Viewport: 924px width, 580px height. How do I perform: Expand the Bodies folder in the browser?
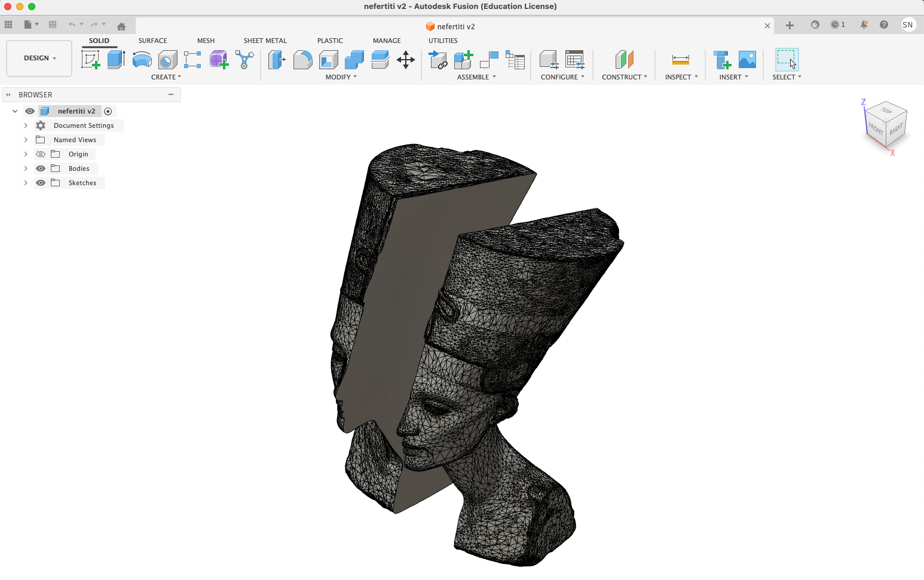click(x=26, y=168)
